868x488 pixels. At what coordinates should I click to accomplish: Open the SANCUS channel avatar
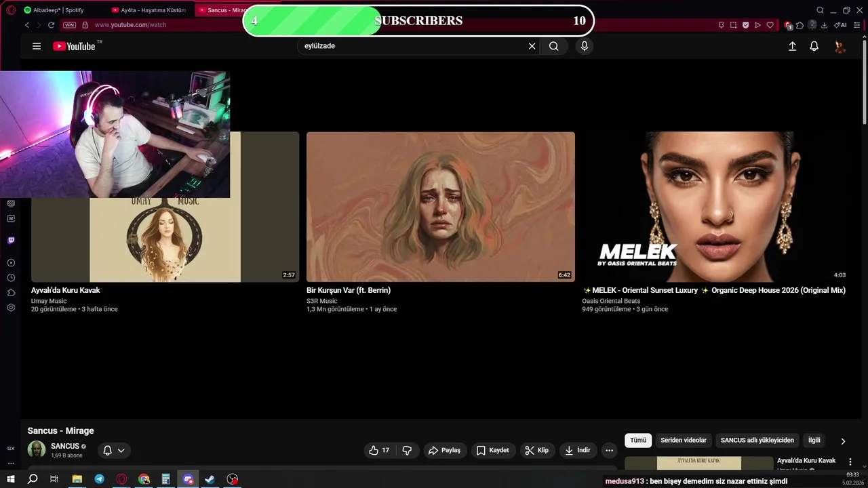coord(37,449)
